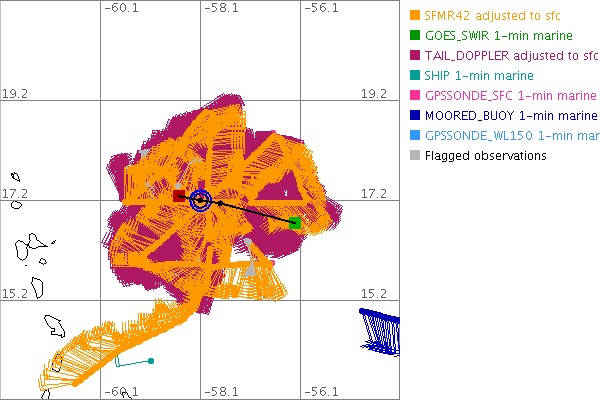
Task: Click the blue concentric circle storm center
Action: 200,200
